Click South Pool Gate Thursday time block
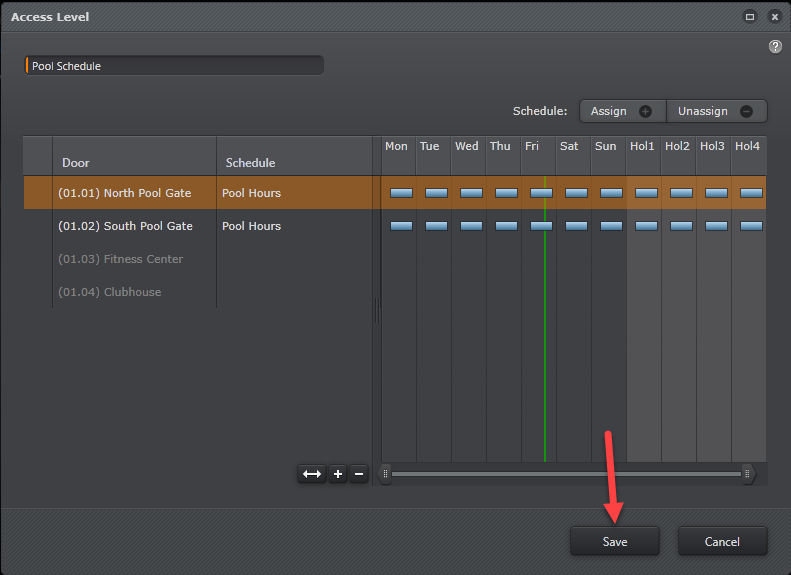 (506, 226)
